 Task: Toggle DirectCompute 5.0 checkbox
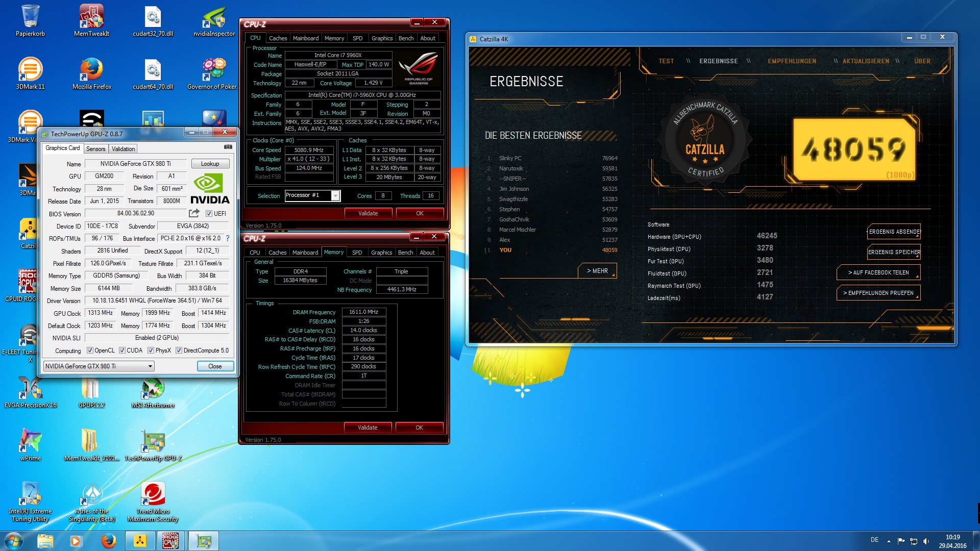coord(179,350)
